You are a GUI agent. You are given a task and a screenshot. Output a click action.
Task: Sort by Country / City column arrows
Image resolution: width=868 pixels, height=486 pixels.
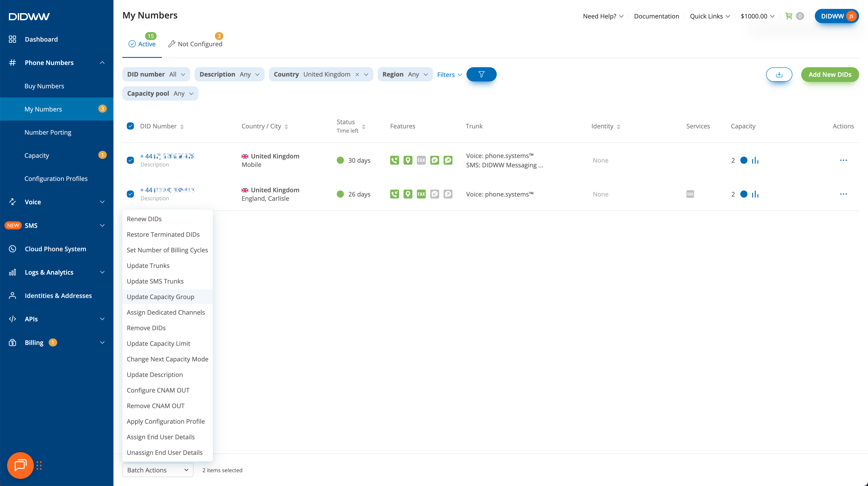pos(287,127)
